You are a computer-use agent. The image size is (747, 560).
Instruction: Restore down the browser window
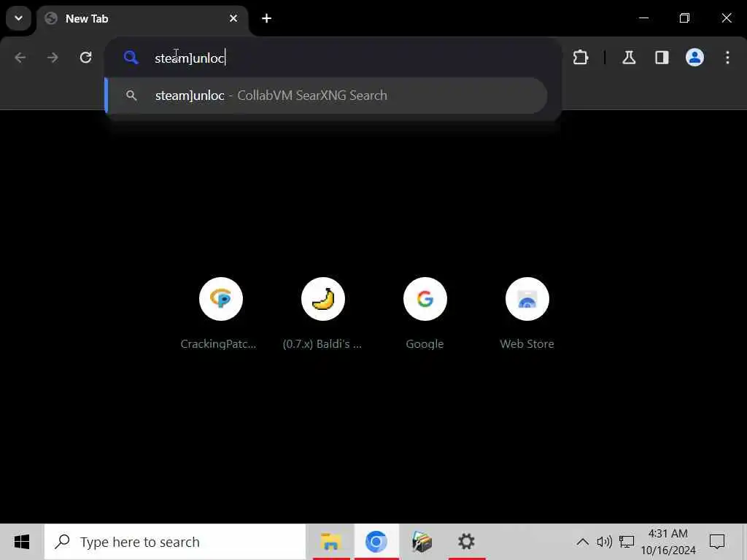(684, 18)
